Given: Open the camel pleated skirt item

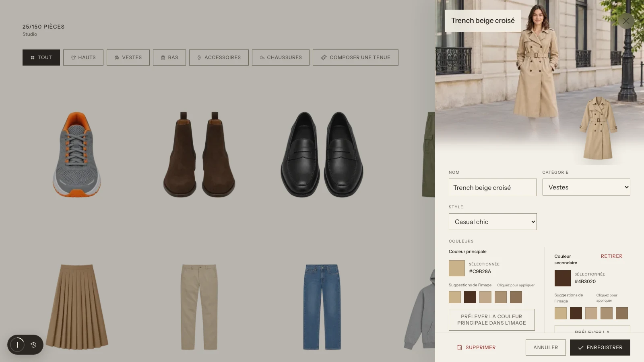Looking at the screenshot, I should click(x=76, y=306).
